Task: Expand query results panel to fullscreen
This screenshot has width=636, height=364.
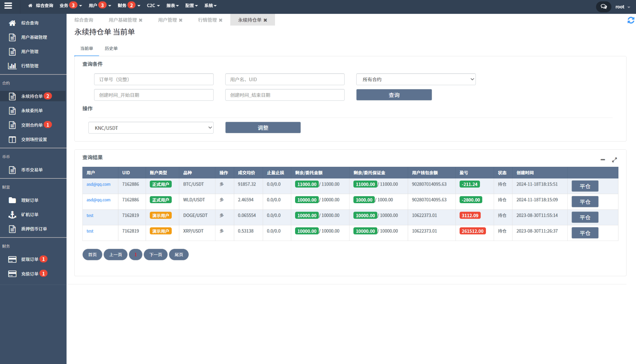Action: click(x=614, y=160)
